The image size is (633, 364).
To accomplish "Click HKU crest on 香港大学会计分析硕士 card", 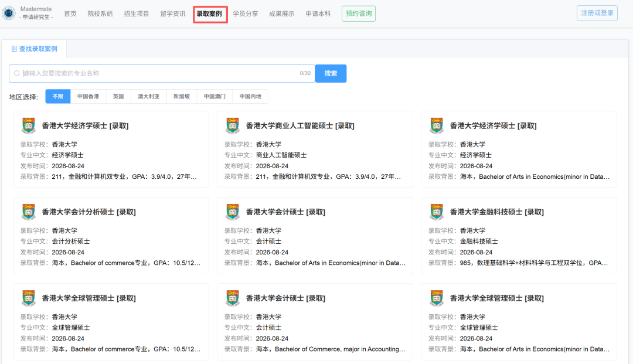I will point(28,212).
